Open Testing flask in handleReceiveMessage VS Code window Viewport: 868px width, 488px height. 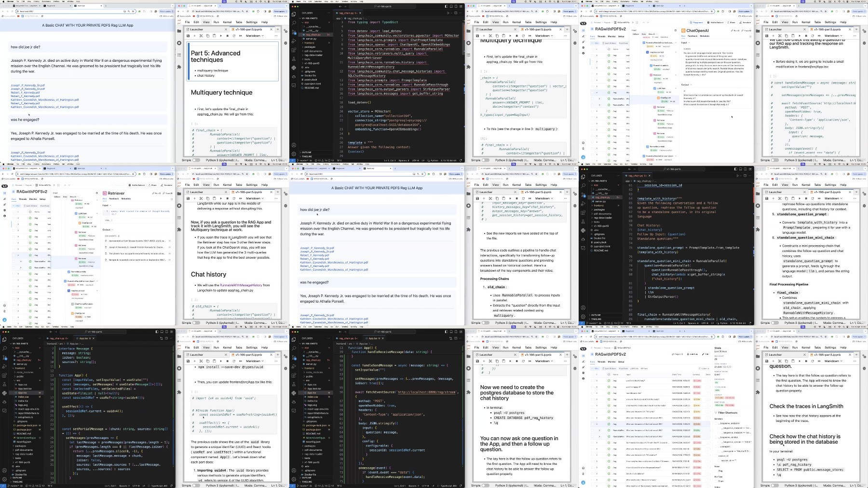[x=294, y=384]
